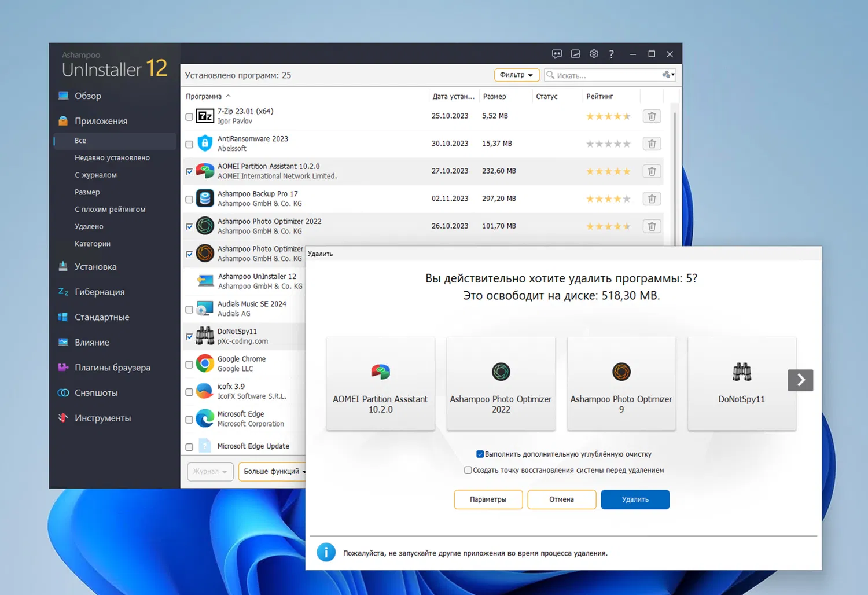Enable creating a system restore point
The height and width of the screenshot is (595, 868).
pyautogui.click(x=468, y=471)
